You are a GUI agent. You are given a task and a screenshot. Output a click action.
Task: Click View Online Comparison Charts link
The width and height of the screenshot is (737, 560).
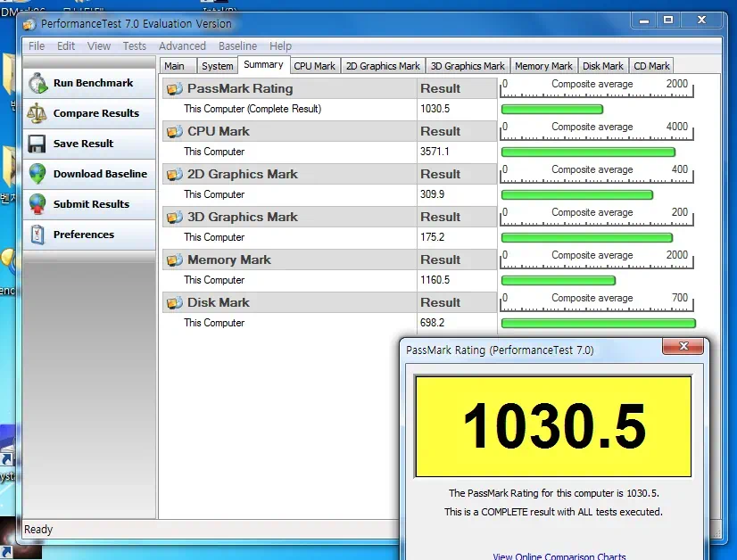(x=559, y=555)
